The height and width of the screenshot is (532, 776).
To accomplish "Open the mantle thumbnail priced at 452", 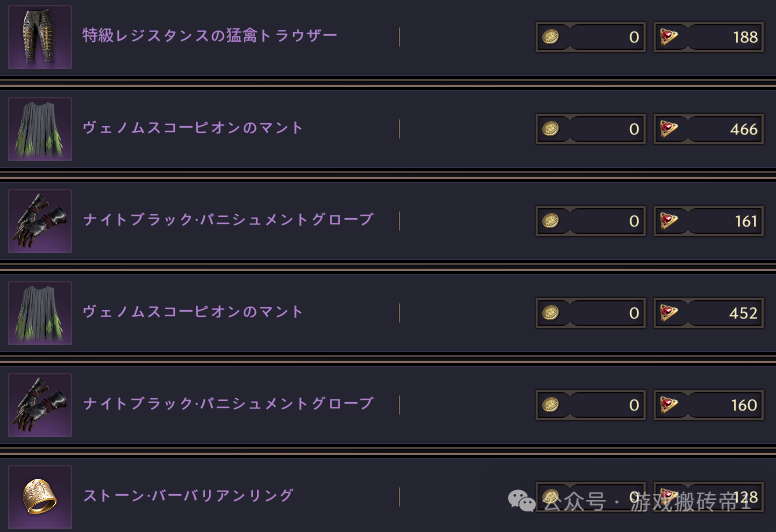I will (40, 313).
